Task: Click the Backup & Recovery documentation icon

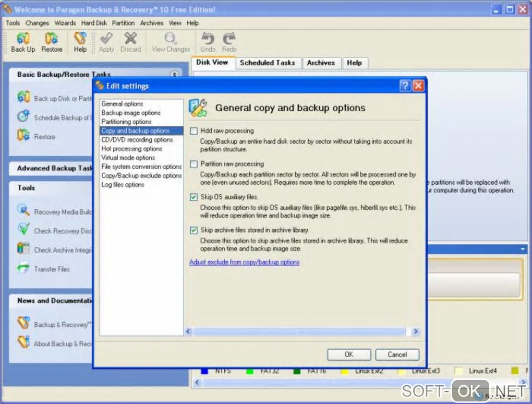Action: click(23, 323)
